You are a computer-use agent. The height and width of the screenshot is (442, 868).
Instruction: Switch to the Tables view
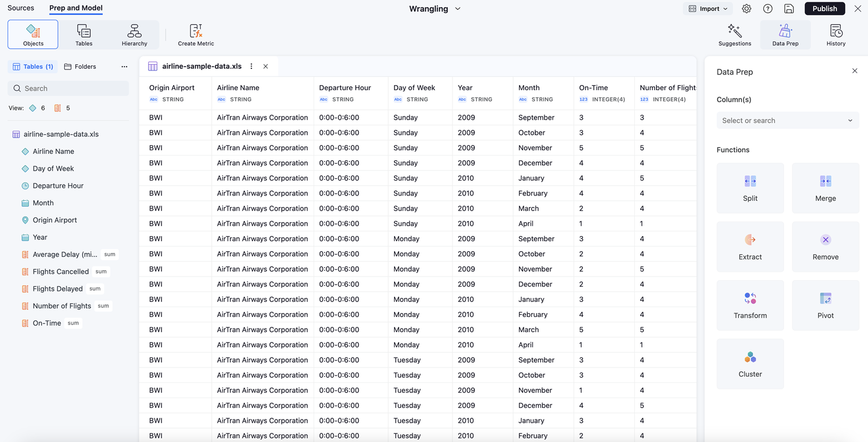tap(84, 35)
